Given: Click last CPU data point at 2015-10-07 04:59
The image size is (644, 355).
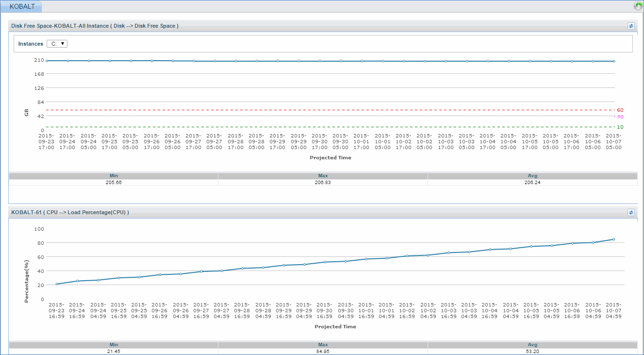Looking at the screenshot, I should (x=613, y=239).
